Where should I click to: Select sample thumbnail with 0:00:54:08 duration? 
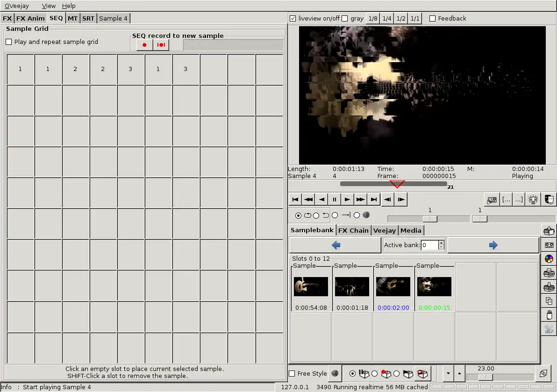tap(311, 286)
